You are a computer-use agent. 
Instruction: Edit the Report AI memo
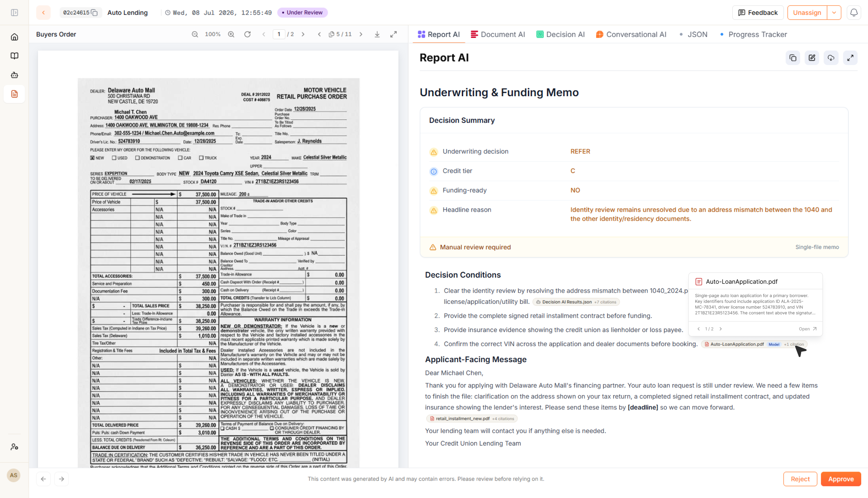(812, 58)
